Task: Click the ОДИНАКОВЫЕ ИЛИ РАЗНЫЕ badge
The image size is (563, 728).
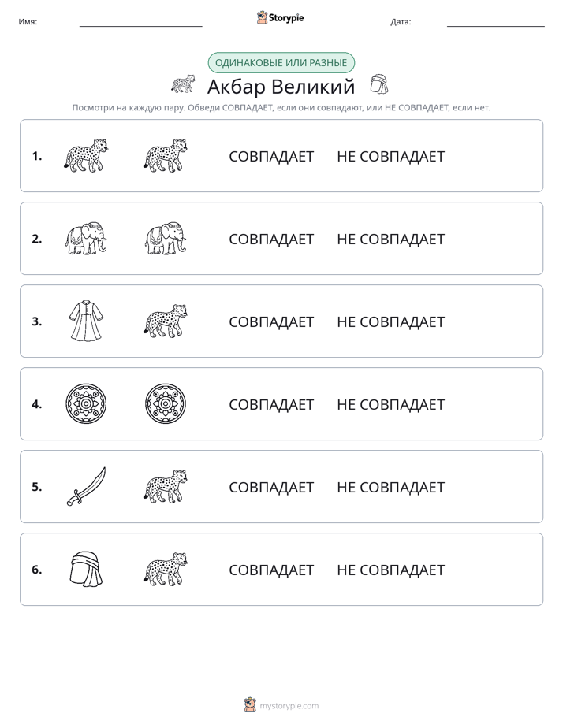Action: click(281, 63)
